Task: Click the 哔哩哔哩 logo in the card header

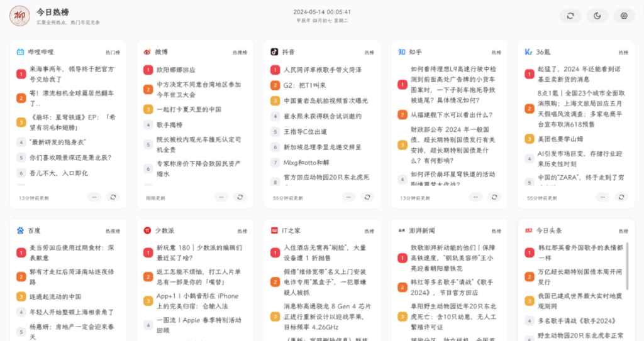Action: 21,52
